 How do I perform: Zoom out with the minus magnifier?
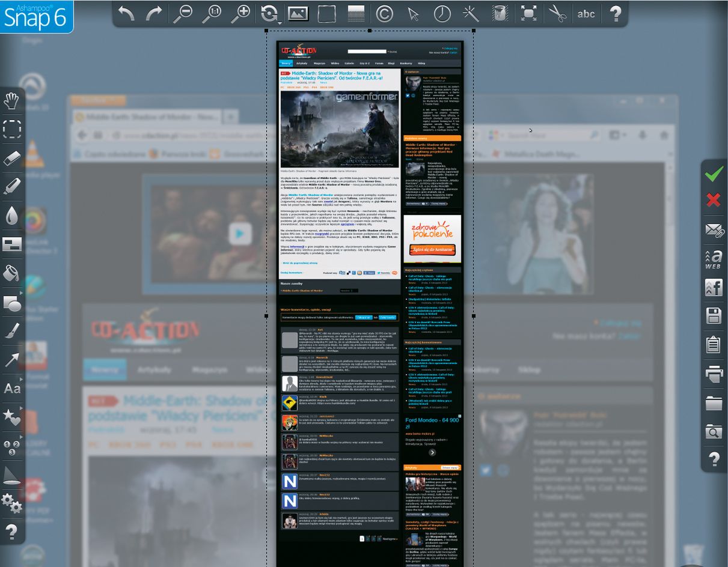pyautogui.click(x=182, y=13)
